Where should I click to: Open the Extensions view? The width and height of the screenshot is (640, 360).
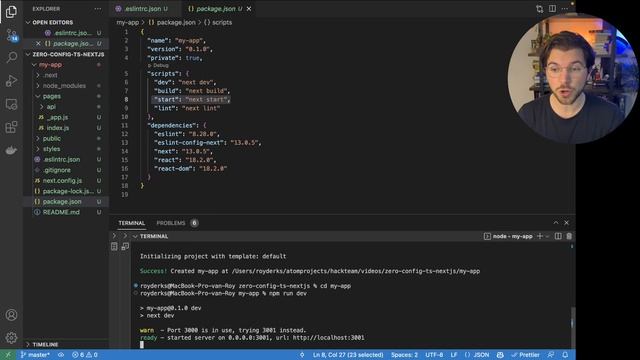[x=11, y=127]
